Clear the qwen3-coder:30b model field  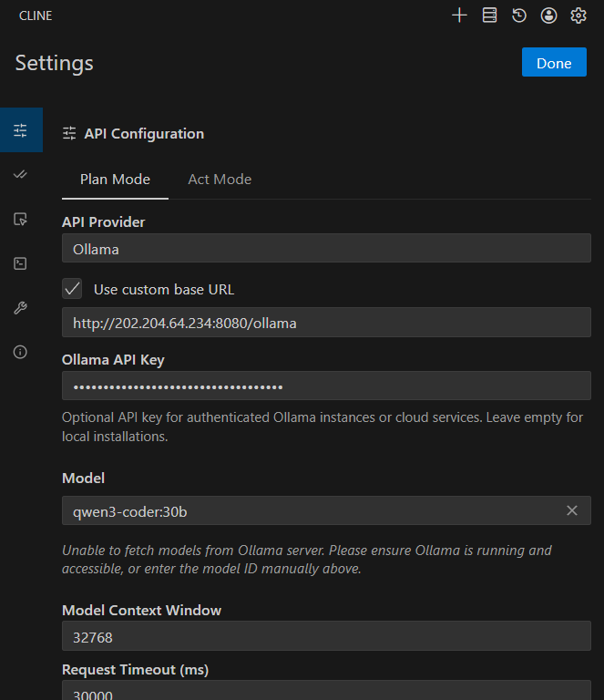coord(572,510)
